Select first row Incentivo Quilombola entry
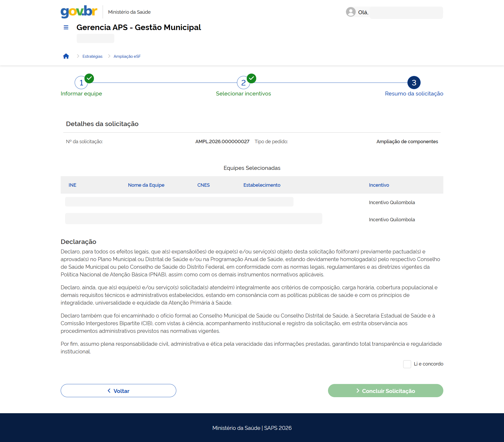Screen dimensions: 504x442 392,203
